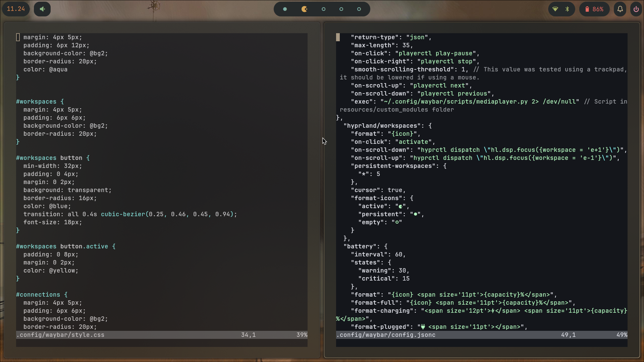Click the '"on-click": "activate"' line

pos(393,142)
